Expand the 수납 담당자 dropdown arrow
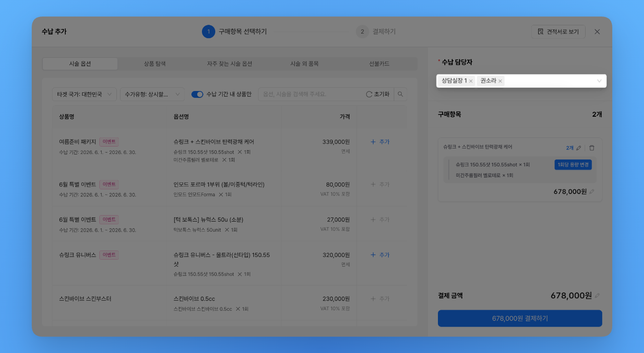Image resolution: width=644 pixels, height=353 pixels. (599, 81)
